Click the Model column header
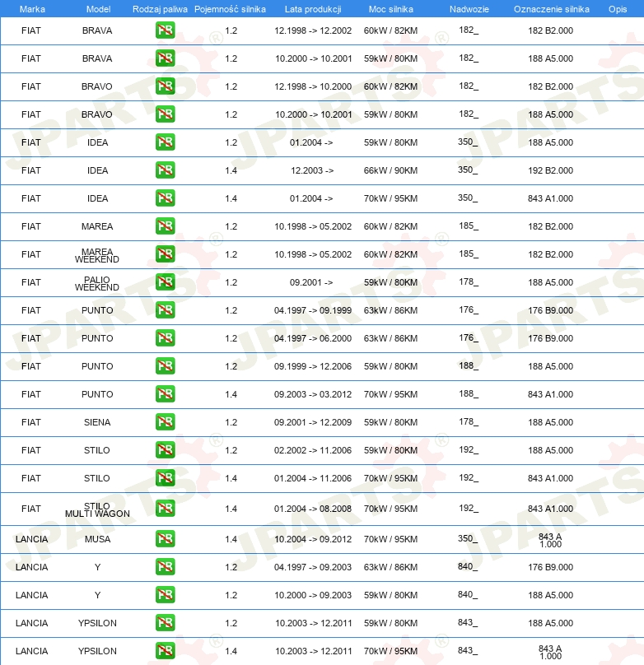Viewport: 644px width, 665px height. [99, 9]
